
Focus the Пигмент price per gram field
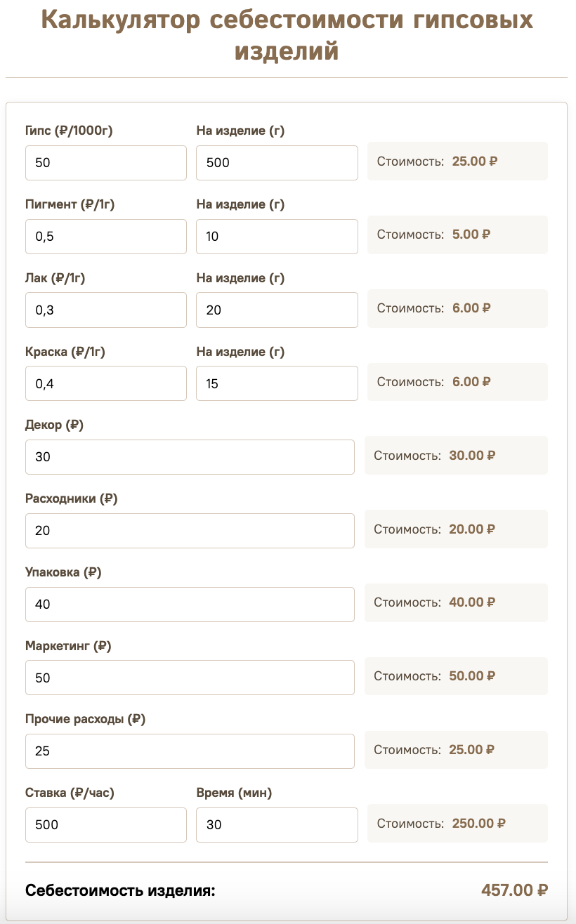click(x=106, y=237)
